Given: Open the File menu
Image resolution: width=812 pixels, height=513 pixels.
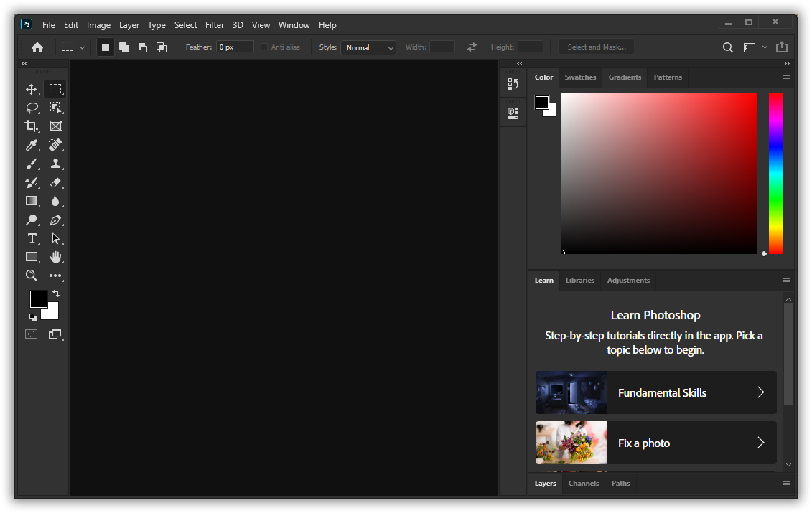Looking at the screenshot, I should click(49, 25).
